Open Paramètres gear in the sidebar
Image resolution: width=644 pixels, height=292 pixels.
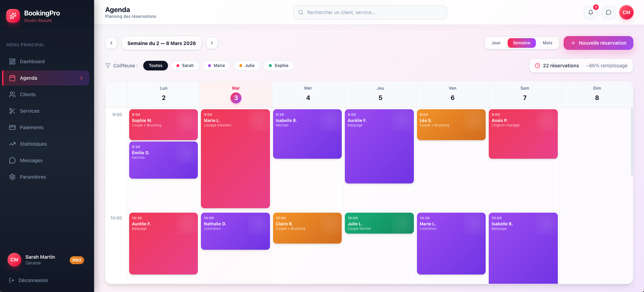(12, 177)
